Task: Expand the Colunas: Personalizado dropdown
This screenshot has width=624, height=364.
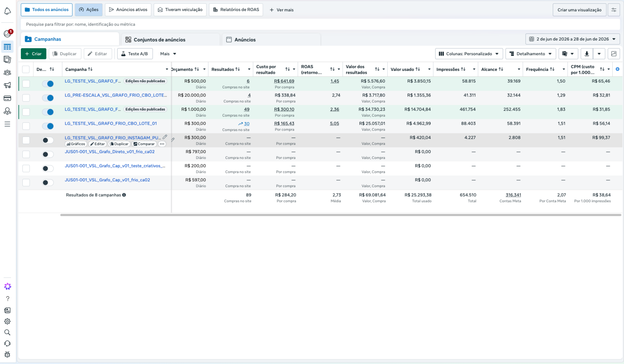Action: 469,54
